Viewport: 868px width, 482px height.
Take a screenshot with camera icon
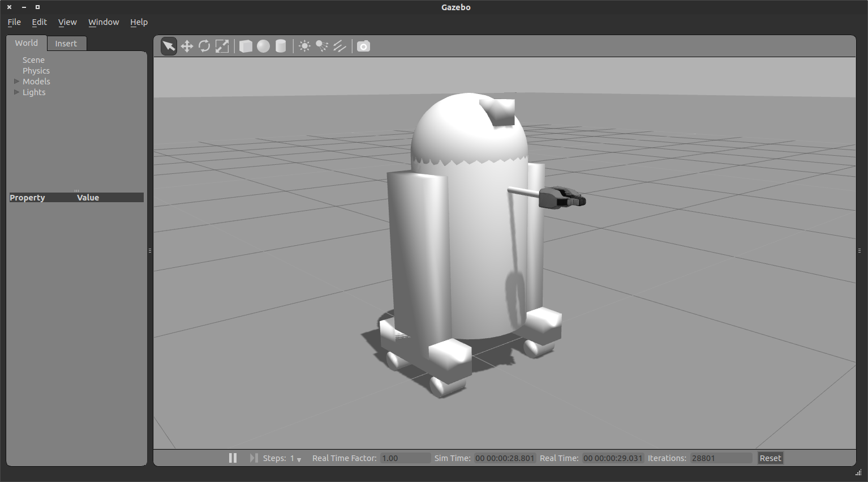click(363, 46)
